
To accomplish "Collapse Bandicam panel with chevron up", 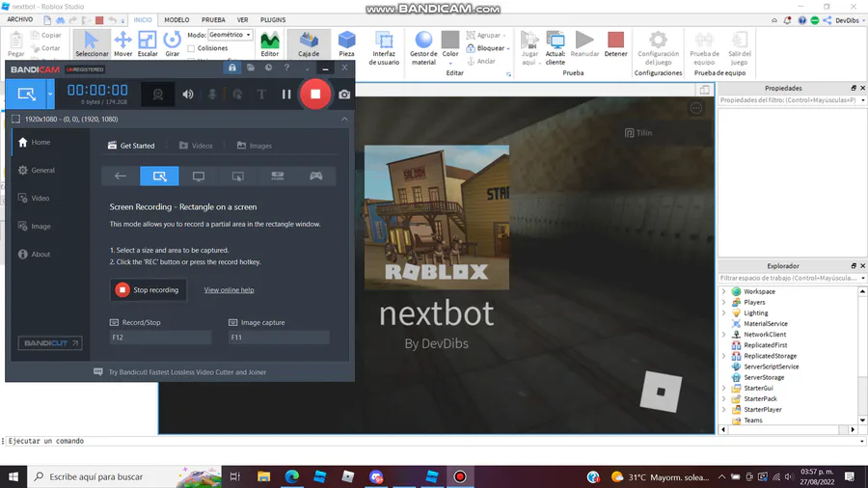I will coord(344,119).
